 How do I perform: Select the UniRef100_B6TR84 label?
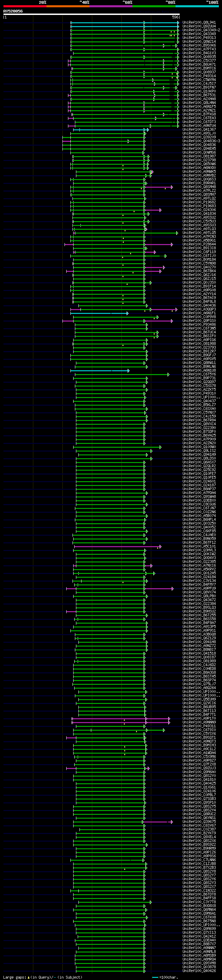tap(199, 420)
